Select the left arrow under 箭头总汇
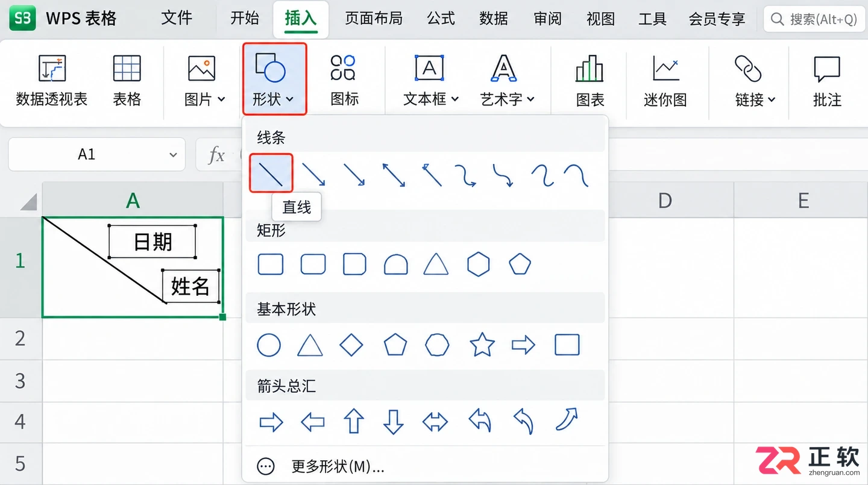The width and height of the screenshot is (868, 485). (312, 422)
